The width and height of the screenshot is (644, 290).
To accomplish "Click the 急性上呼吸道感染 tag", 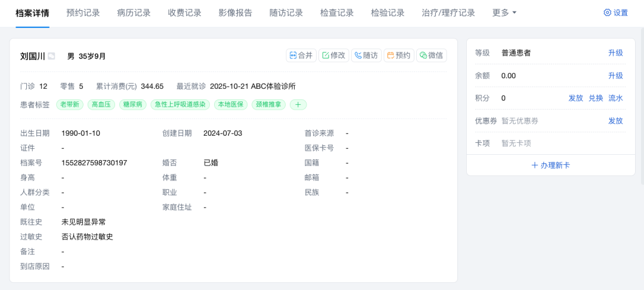I will (x=180, y=105).
